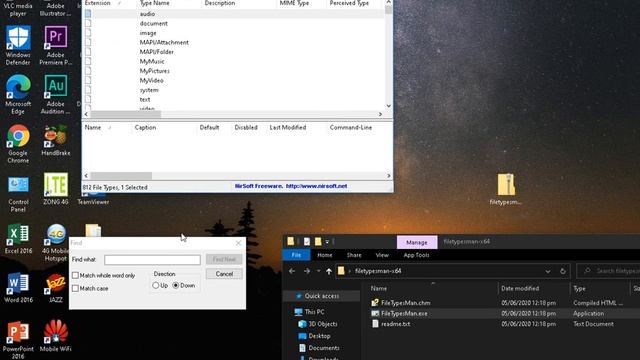Open Word 2016 desktop shortcut
Viewport: 640px width, 360px height.
tap(18, 287)
